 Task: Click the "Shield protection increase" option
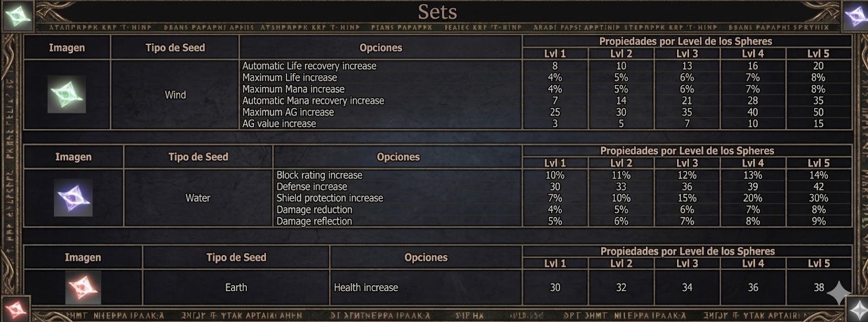[x=330, y=198]
